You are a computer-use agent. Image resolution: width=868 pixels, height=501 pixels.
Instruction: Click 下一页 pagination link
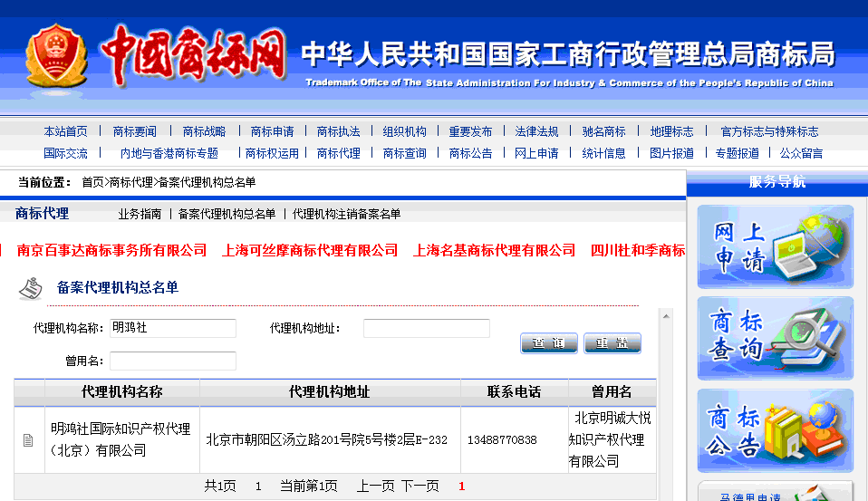pos(420,487)
